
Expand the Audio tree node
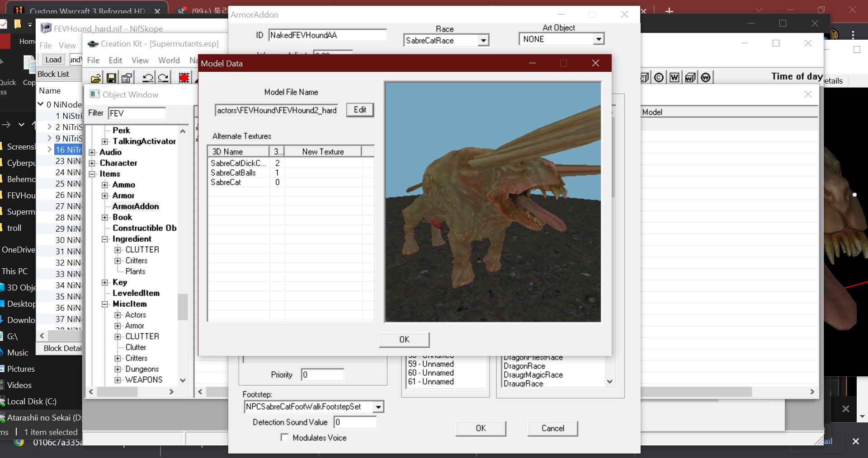[92, 152]
